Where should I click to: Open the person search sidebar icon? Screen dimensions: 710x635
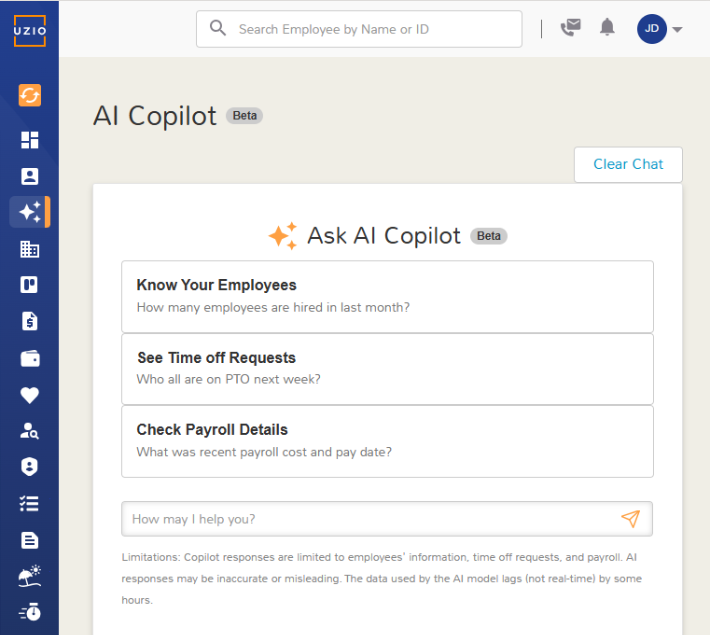click(x=29, y=431)
